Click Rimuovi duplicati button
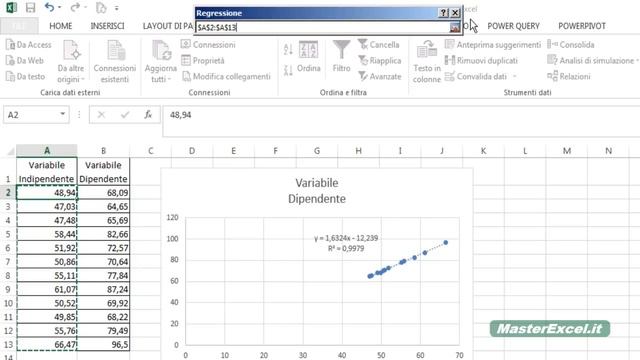Screen dimensions: 640x360 point(481,60)
